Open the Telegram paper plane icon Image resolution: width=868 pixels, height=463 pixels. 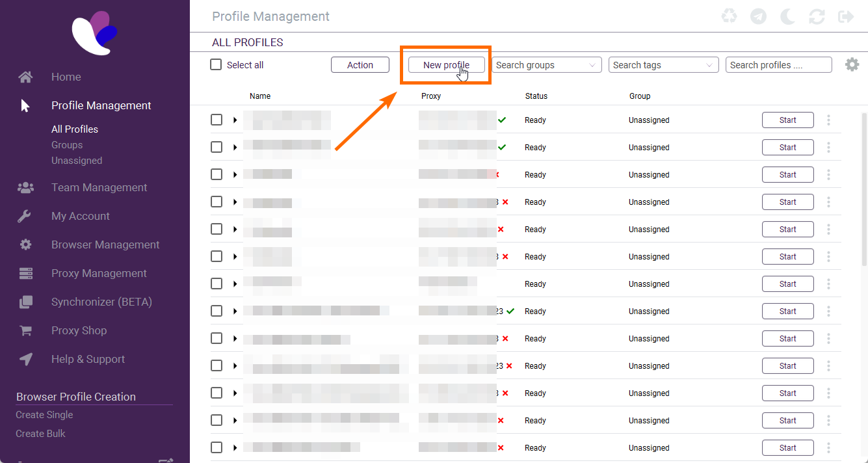pos(758,16)
